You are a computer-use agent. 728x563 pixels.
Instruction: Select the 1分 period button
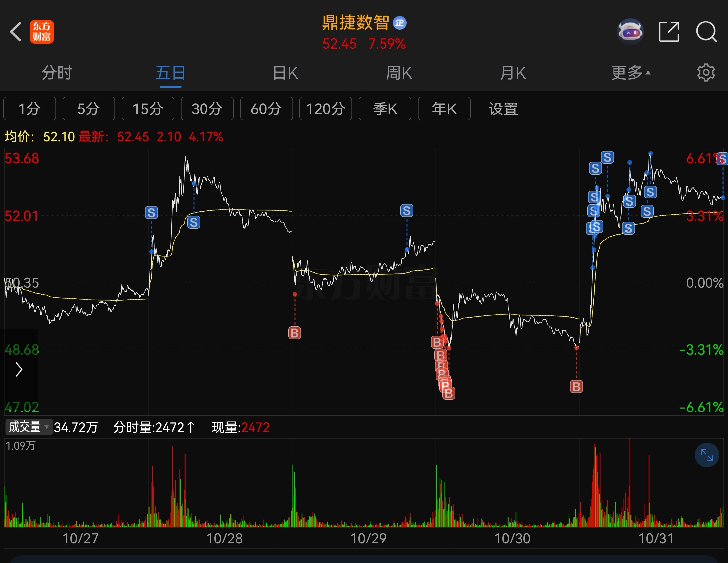coord(30,108)
